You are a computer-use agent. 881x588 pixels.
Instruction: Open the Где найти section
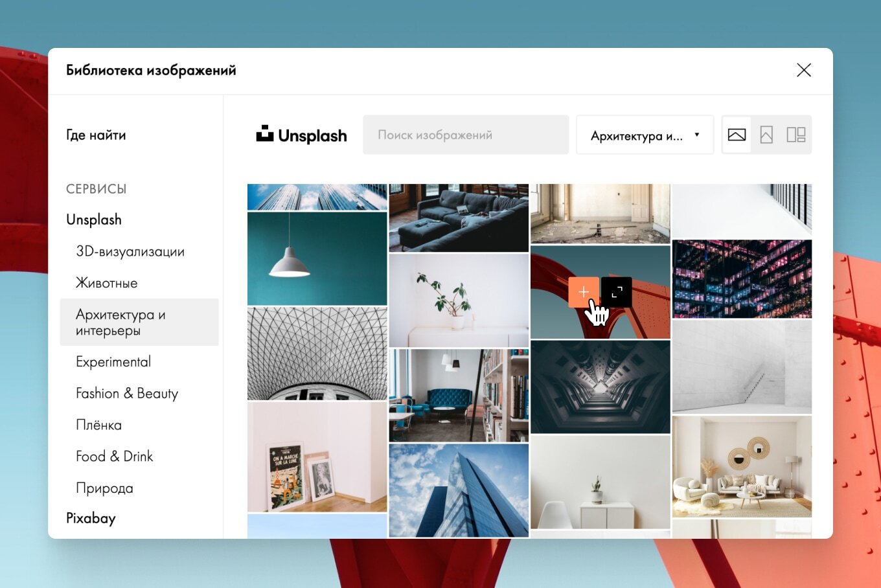96,135
